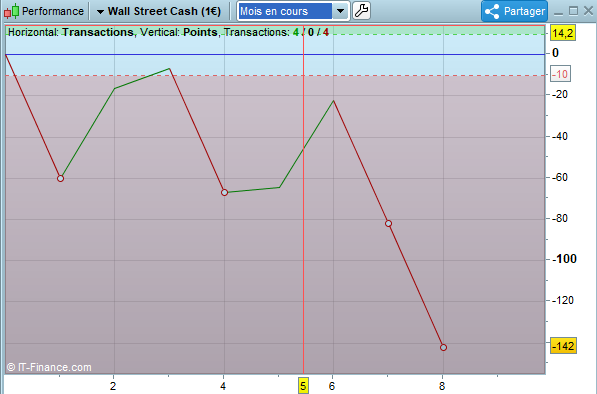Select the Wall Street Cash (1€) title

(x=164, y=11)
